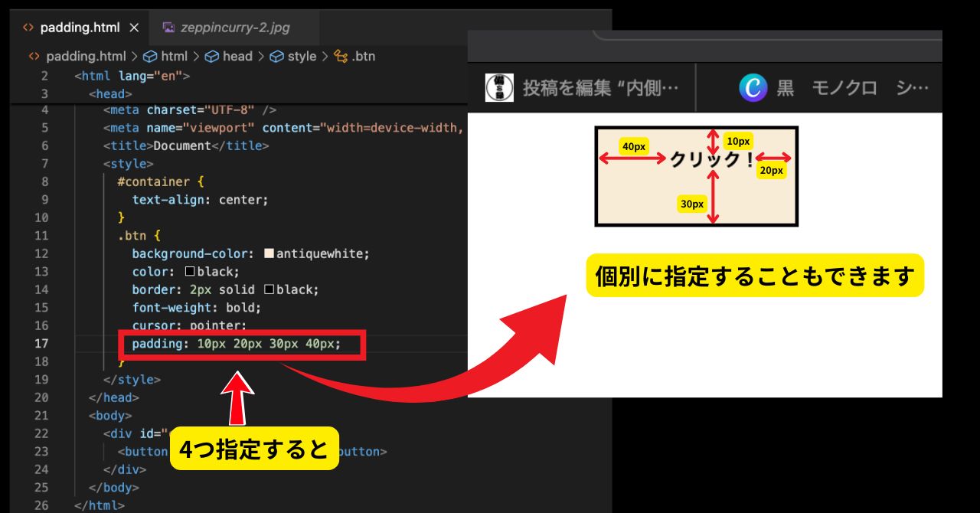Click the クリック！ button in the browser preview

[x=696, y=176]
